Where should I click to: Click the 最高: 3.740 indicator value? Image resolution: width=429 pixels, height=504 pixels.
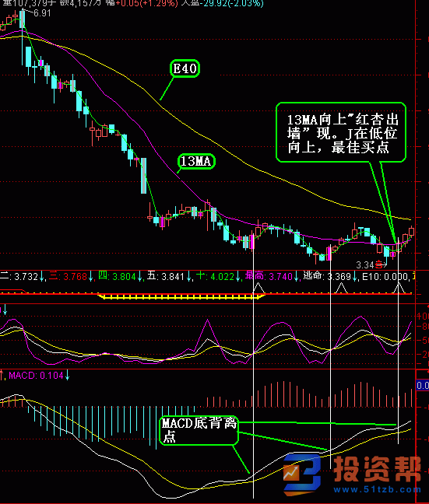[269, 276]
